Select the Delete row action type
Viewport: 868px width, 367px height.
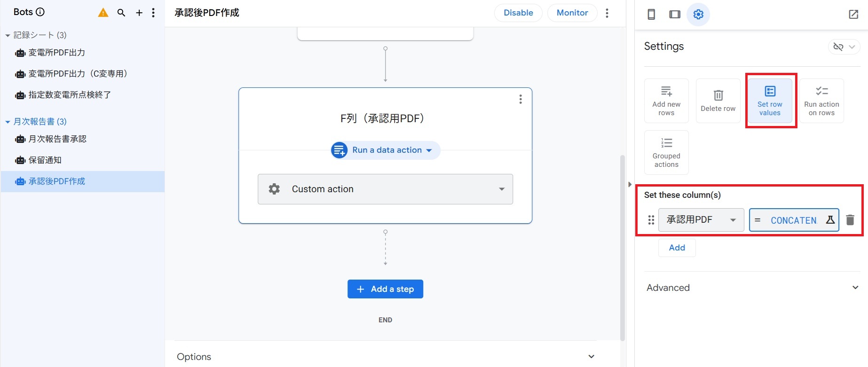click(x=718, y=101)
